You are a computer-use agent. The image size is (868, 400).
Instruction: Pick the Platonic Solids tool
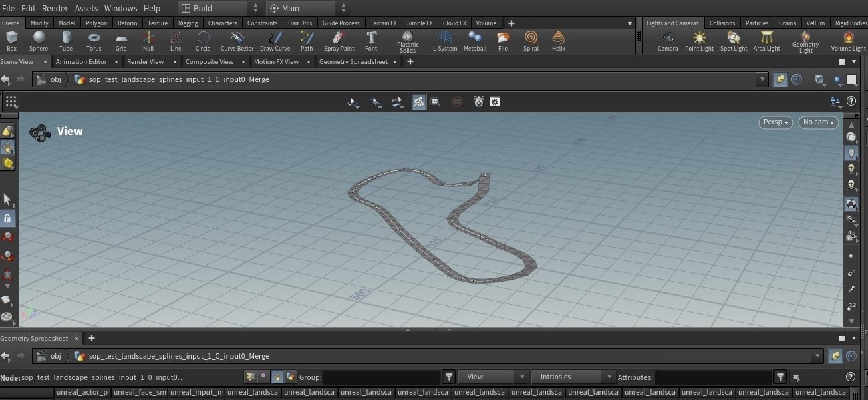[408, 41]
